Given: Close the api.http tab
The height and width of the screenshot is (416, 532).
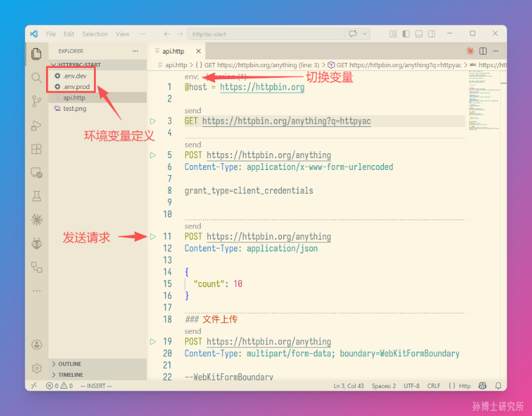Looking at the screenshot, I should [x=198, y=51].
